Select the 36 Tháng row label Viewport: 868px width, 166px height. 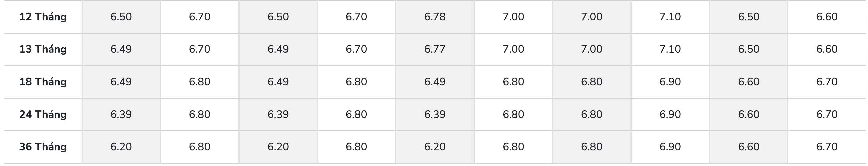click(x=43, y=147)
